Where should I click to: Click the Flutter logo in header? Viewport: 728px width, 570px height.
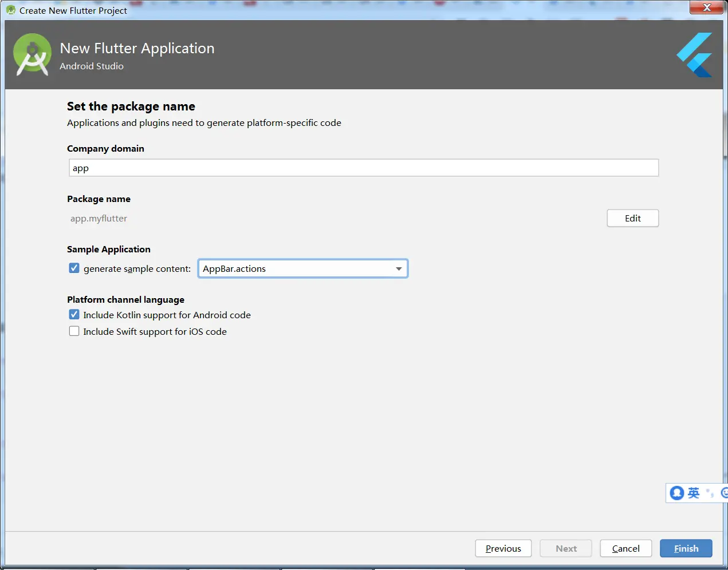[x=695, y=55]
